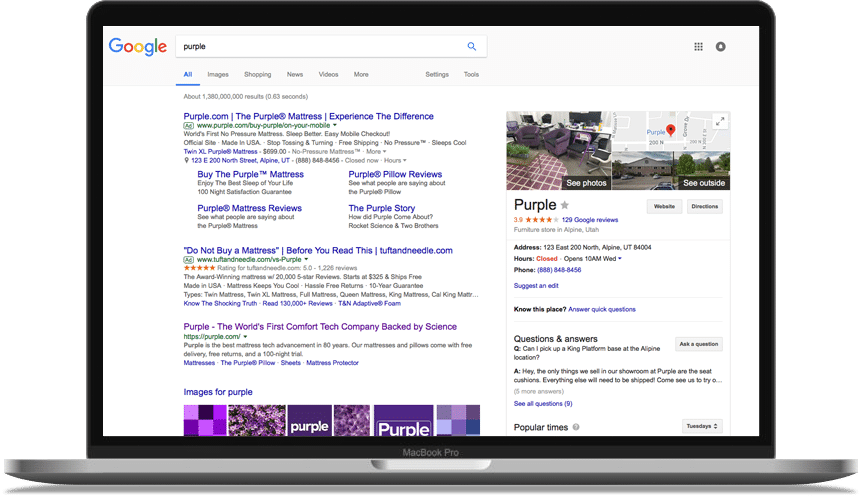The image size is (860, 496).
Task: Click the Suggest an edit link
Action: 536,285
